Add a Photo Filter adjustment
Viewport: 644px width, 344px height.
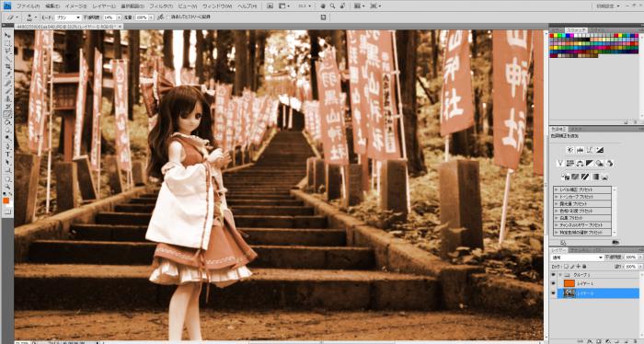tap(600, 164)
